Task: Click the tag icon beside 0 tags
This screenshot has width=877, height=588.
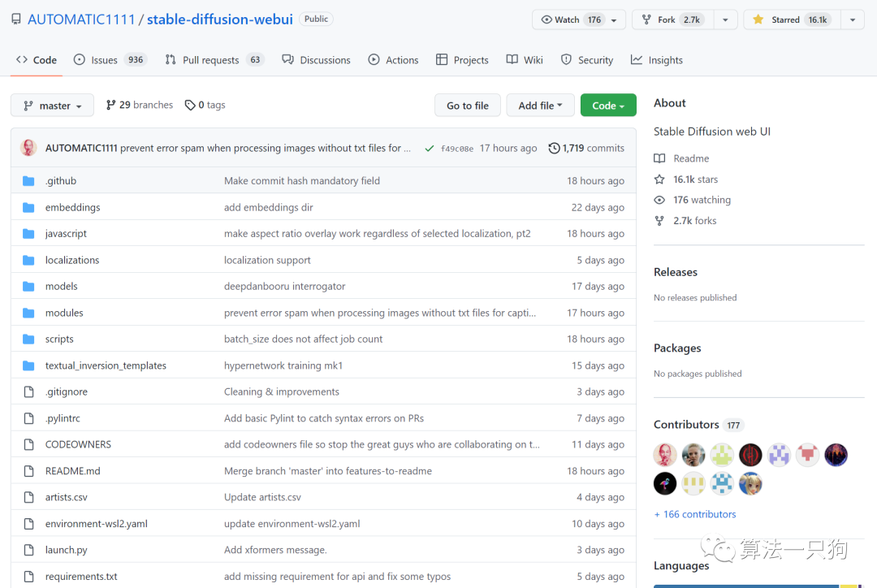Action: click(190, 106)
